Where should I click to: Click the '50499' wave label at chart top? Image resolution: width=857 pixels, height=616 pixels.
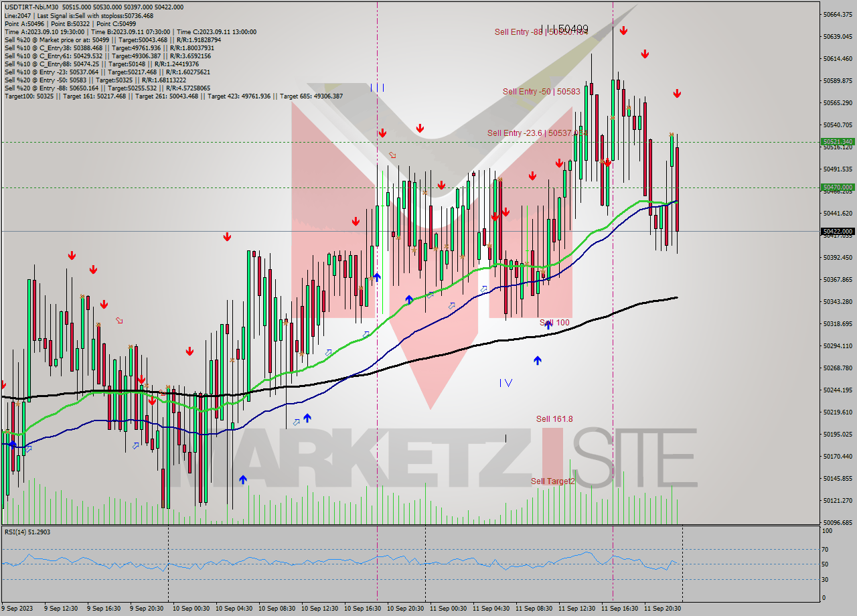[572, 29]
